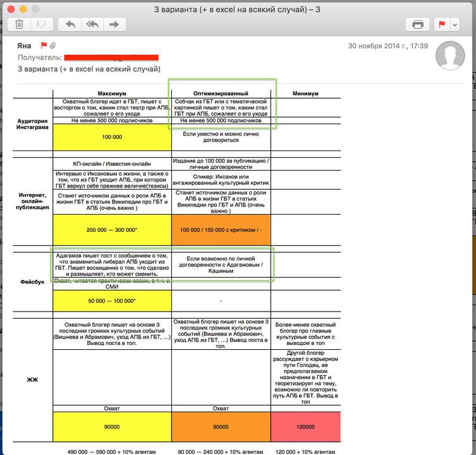Click 'Издание до 100 000 за публикацию' cell

tap(221, 164)
